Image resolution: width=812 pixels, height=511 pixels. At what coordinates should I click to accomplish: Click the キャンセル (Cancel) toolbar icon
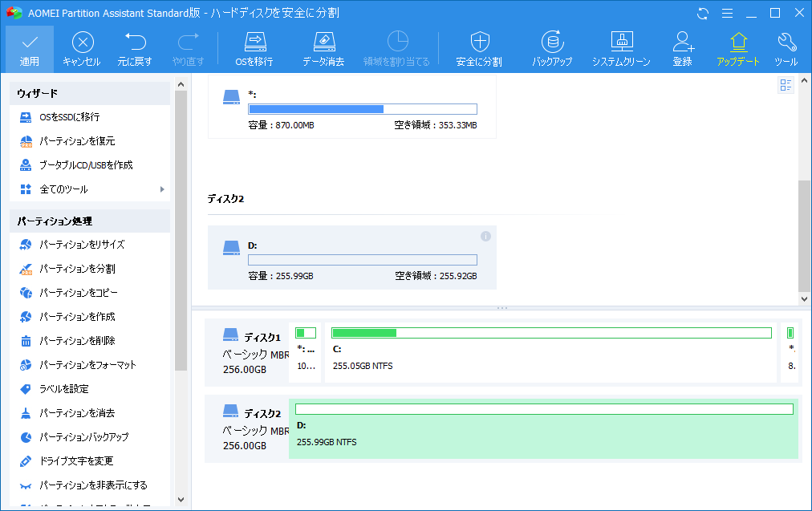[x=82, y=49]
